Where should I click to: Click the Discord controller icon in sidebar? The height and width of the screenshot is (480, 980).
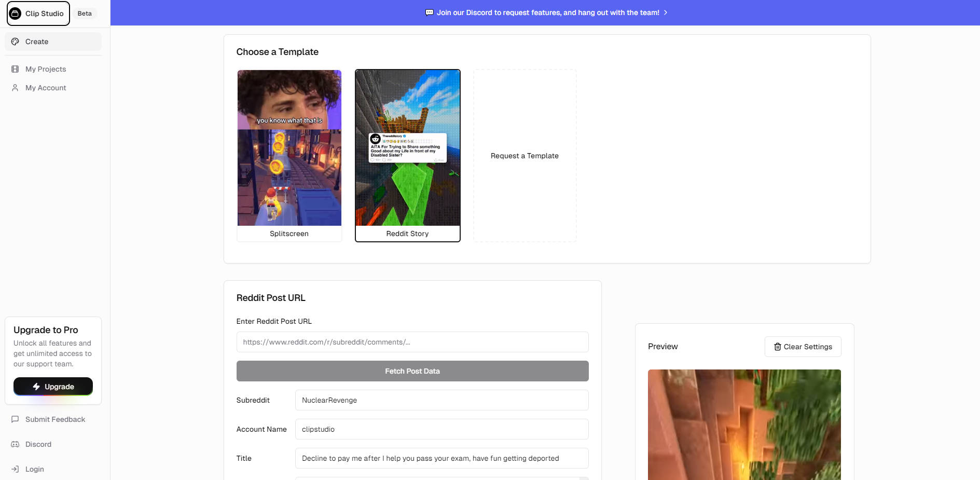point(15,444)
